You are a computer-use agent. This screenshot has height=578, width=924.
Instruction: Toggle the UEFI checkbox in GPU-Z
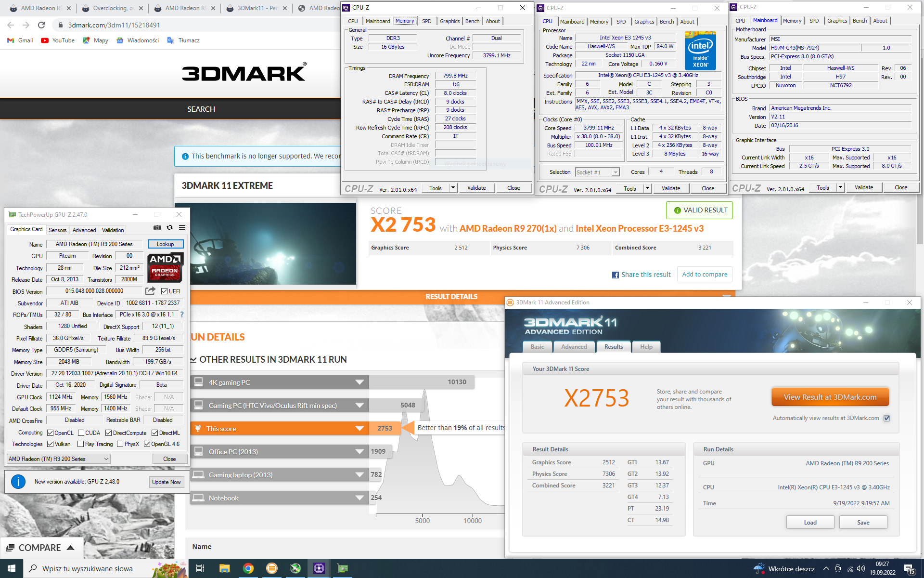[164, 291]
